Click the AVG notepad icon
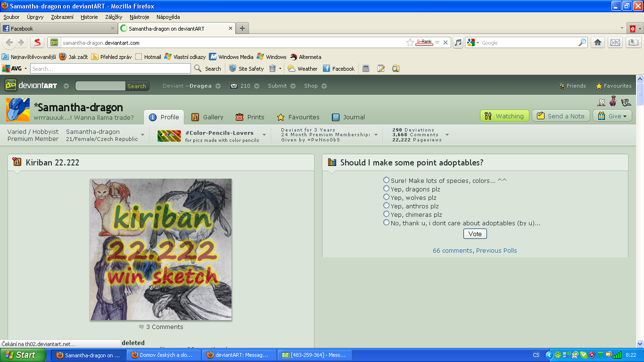Image resolution: width=644 pixels, height=362 pixels. [x=381, y=68]
